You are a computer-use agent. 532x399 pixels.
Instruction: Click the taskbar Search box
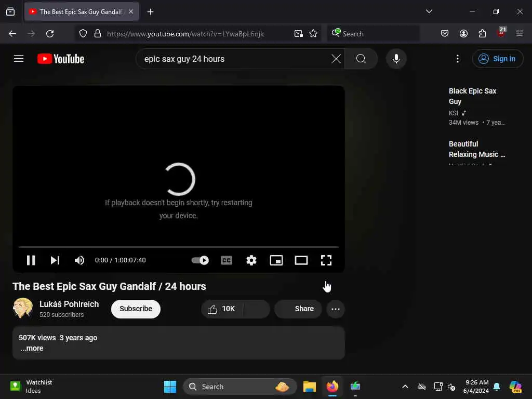(x=240, y=387)
